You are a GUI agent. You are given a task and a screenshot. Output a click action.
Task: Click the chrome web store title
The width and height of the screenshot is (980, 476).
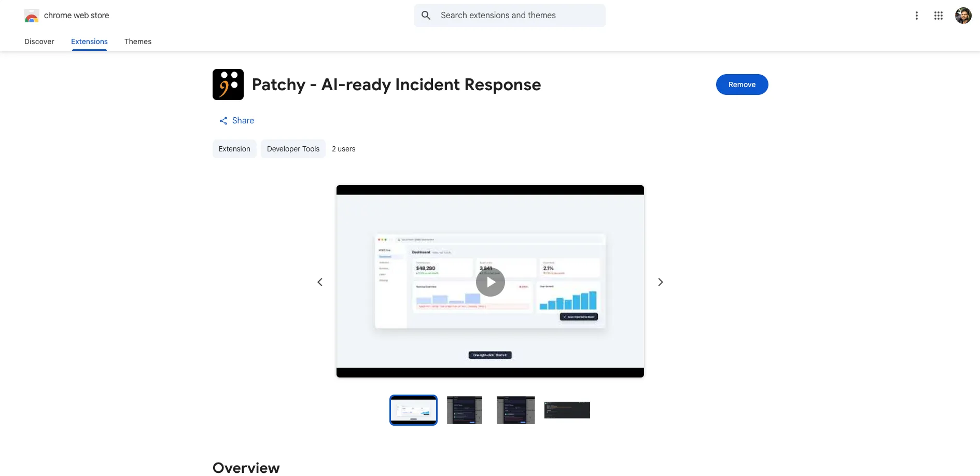tap(77, 16)
